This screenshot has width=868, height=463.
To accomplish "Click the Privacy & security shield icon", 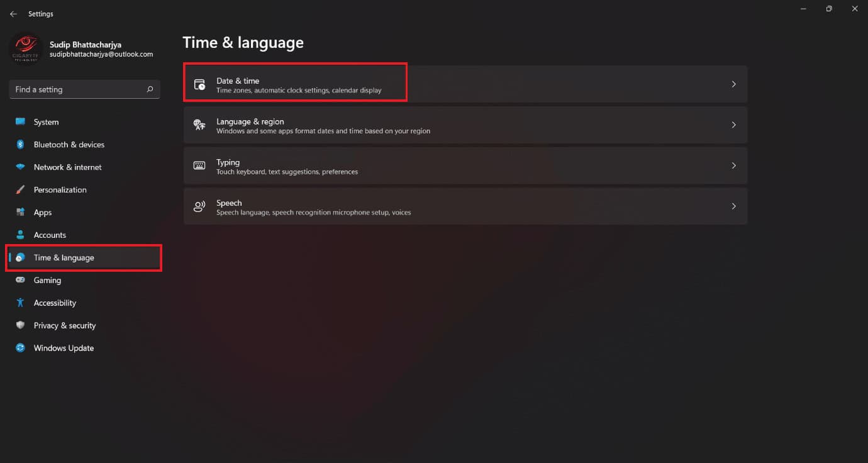I will [x=21, y=325].
